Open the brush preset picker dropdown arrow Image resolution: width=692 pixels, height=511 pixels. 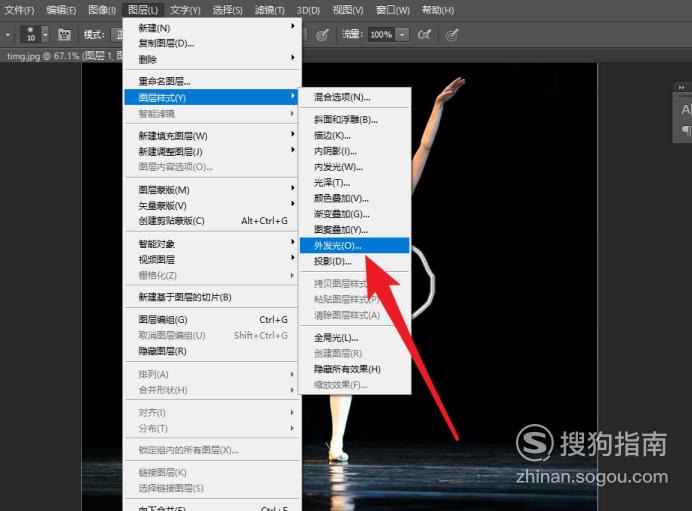click(x=45, y=34)
